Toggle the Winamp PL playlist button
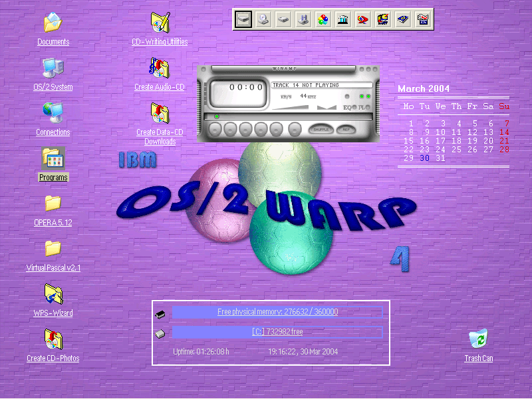The height and width of the screenshot is (399, 532). (363, 107)
